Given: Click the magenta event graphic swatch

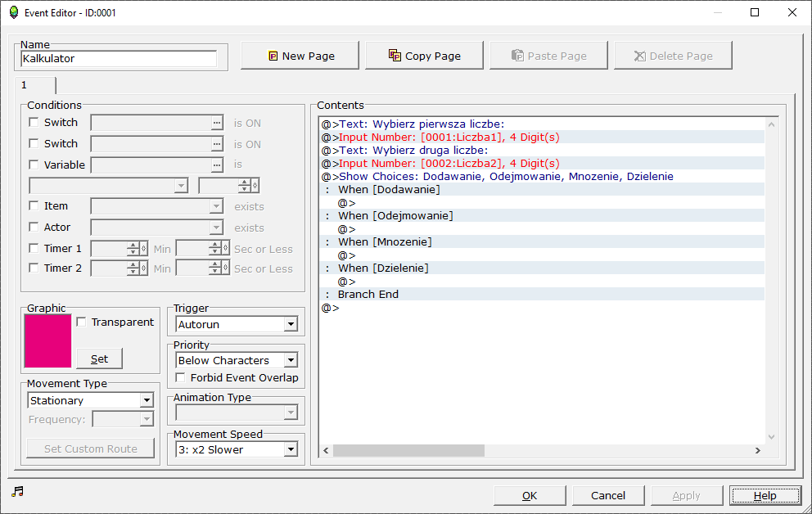Looking at the screenshot, I should tap(47, 341).
